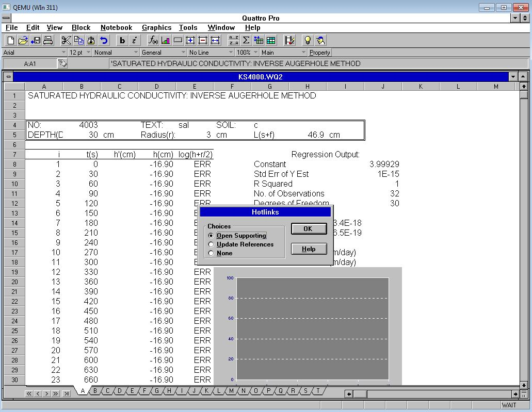Click the Open file folder icon
Viewport: 532px width, 412px height.
(x=23, y=40)
